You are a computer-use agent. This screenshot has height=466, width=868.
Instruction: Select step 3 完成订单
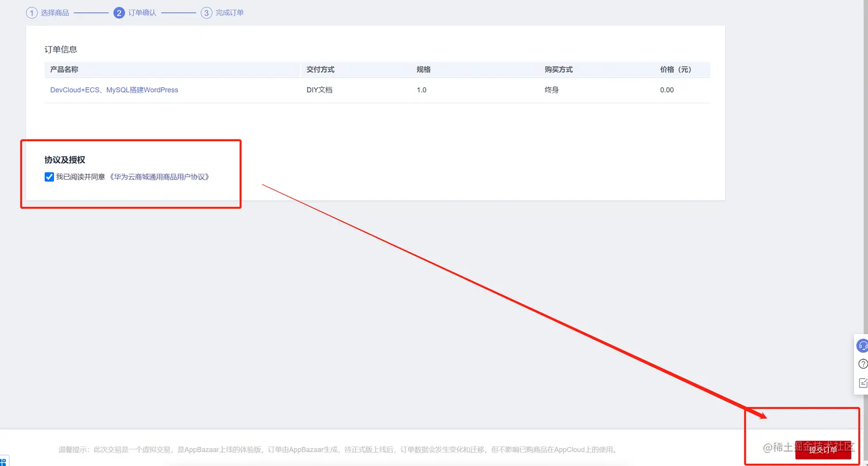tap(222, 13)
